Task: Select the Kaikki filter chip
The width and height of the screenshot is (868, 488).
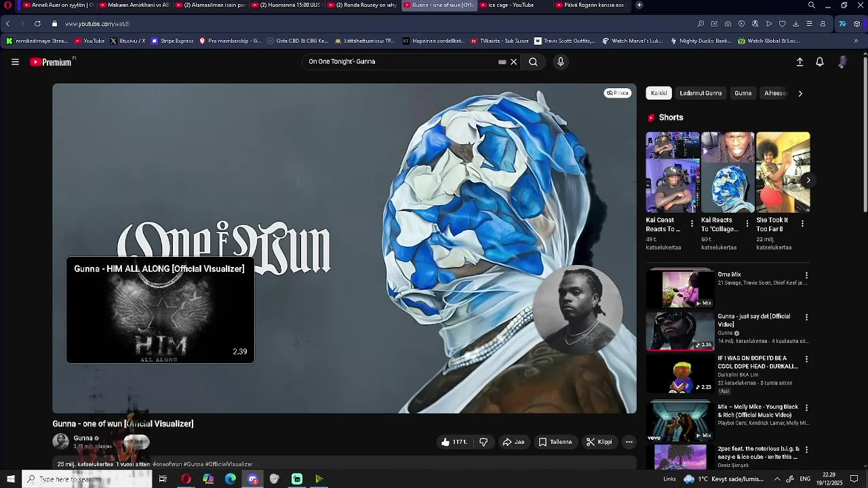Action: (659, 94)
